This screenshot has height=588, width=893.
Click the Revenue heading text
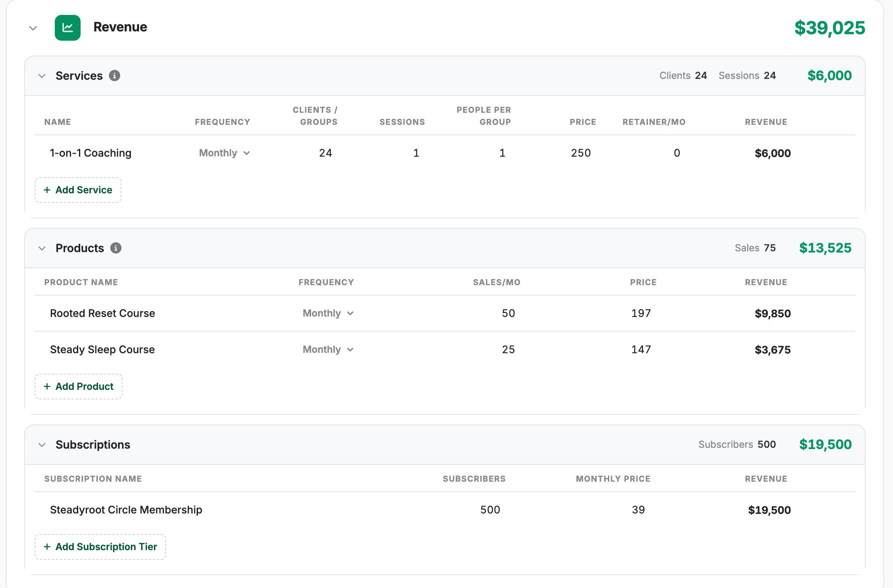click(120, 27)
